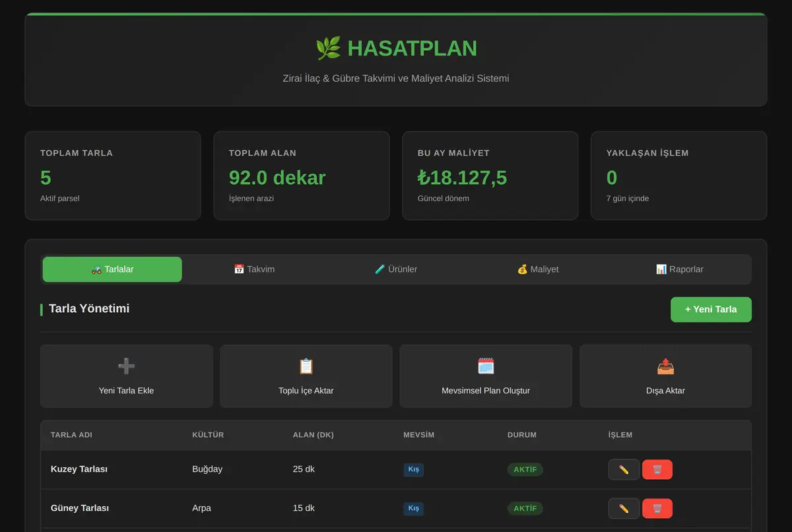Click the Mevsim column header
This screenshot has width=792, height=532.
[x=419, y=435]
